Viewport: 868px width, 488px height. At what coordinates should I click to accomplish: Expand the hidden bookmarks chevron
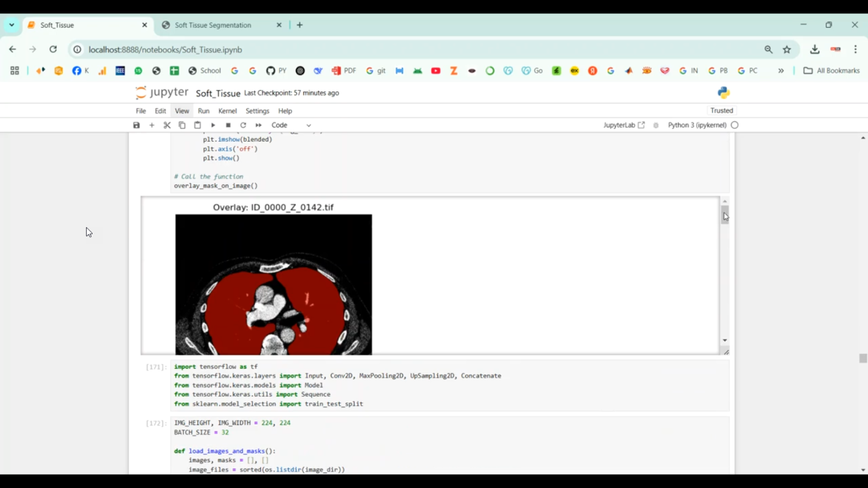(781, 71)
